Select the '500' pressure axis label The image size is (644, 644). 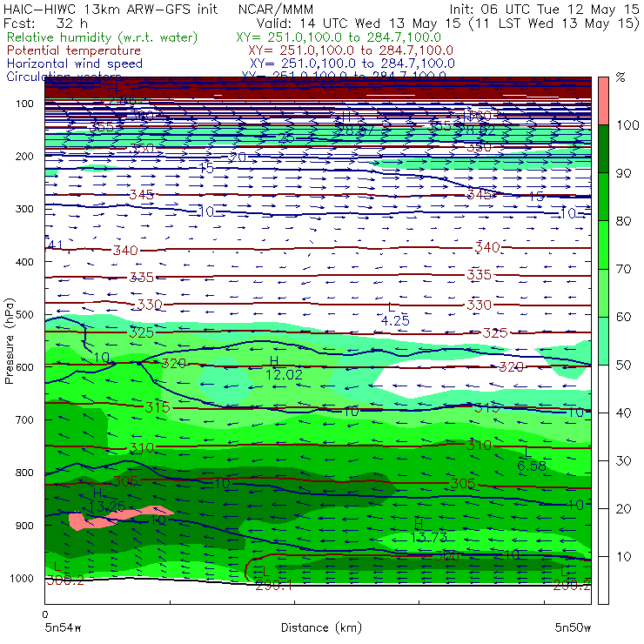[24, 315]
